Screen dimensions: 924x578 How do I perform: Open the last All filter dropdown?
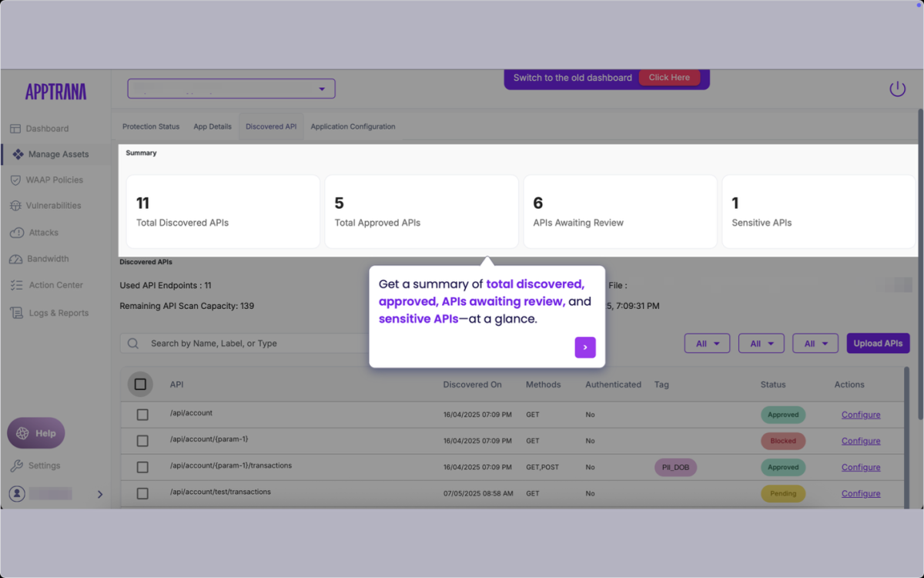[815, 343]
